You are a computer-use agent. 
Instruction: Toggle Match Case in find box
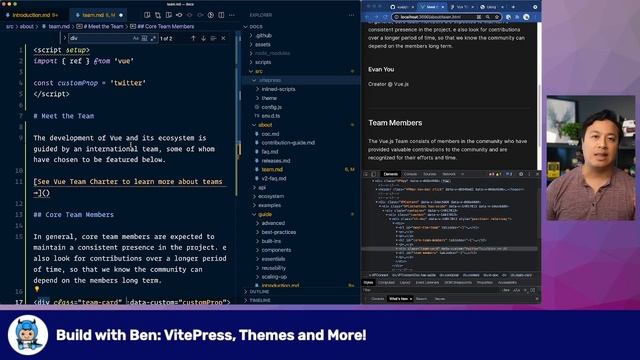(136, 38)
